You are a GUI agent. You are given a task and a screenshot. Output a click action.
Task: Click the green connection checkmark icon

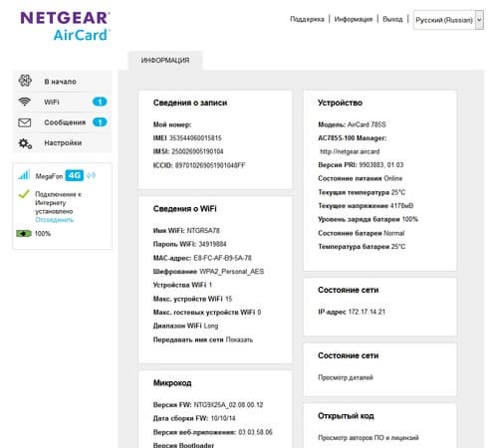pyautogui.click(x=24, y=194)
